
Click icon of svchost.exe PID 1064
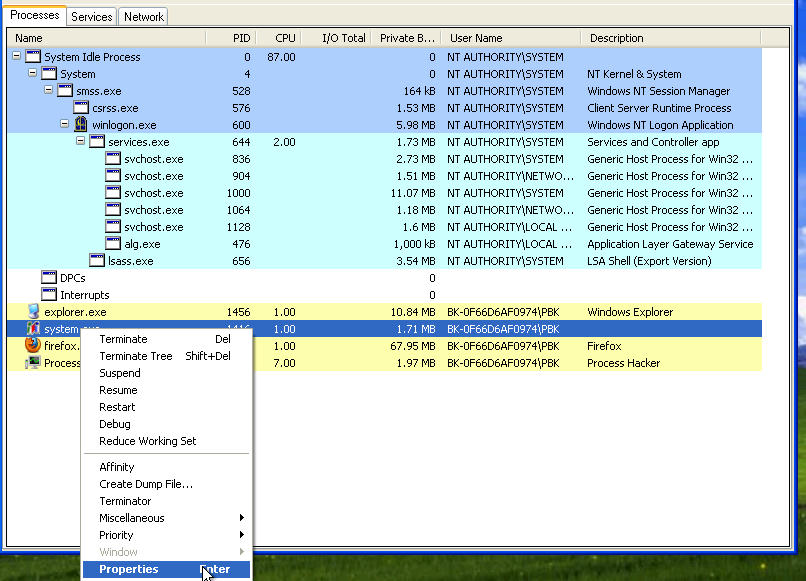113,209
